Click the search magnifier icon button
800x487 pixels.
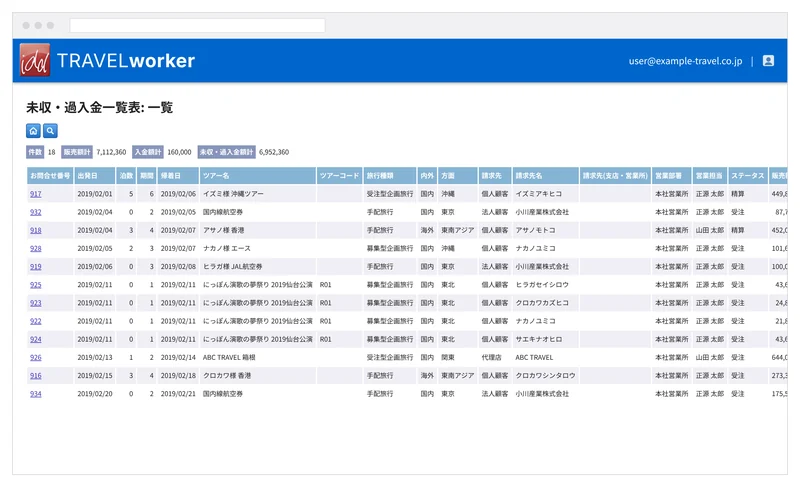point(50,131)
